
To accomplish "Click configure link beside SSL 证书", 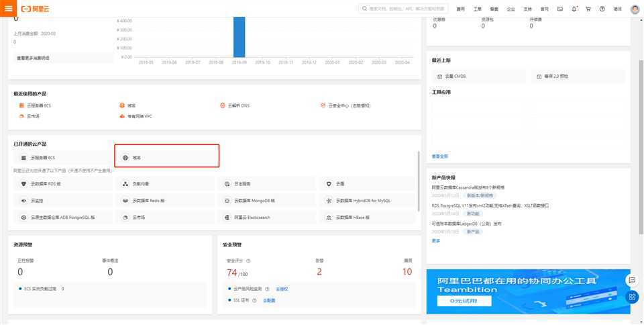I will tap(269, 301).
